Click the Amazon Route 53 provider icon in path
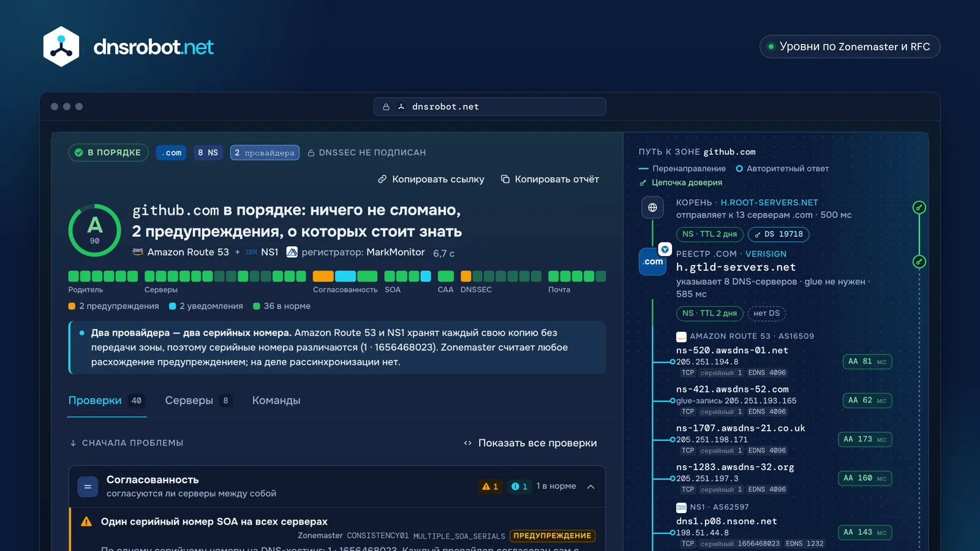 coord(681,337)
